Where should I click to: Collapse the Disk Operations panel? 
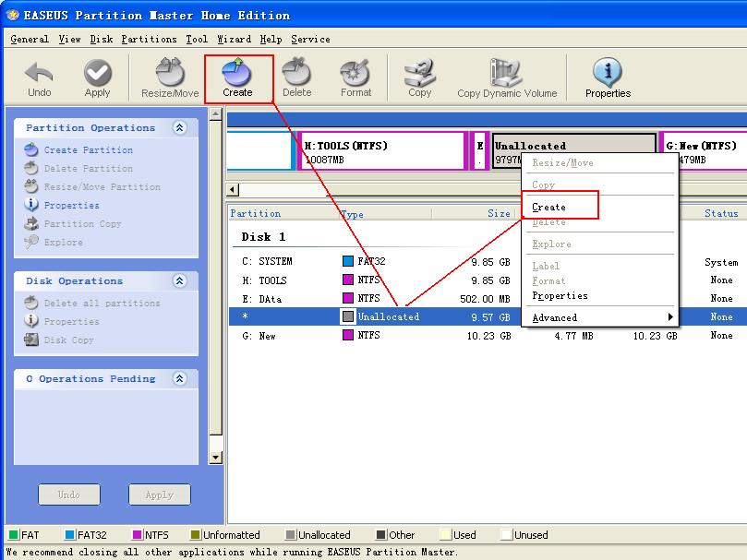pos(180,281)
